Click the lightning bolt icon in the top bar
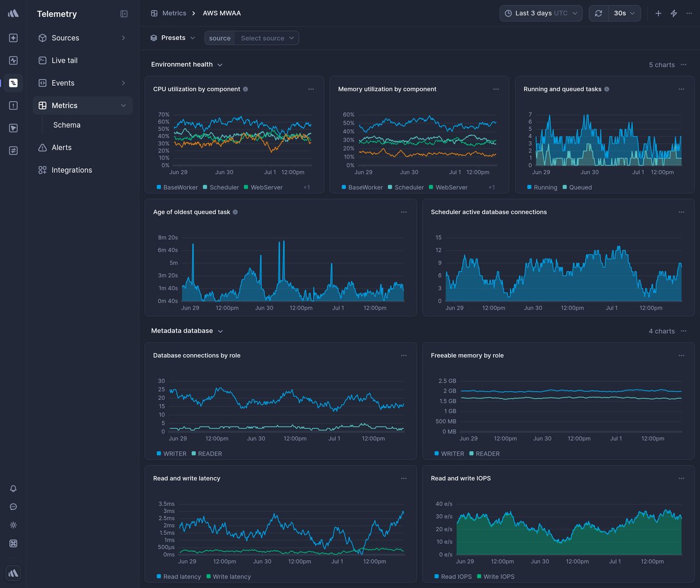 (x=674, y=13)
